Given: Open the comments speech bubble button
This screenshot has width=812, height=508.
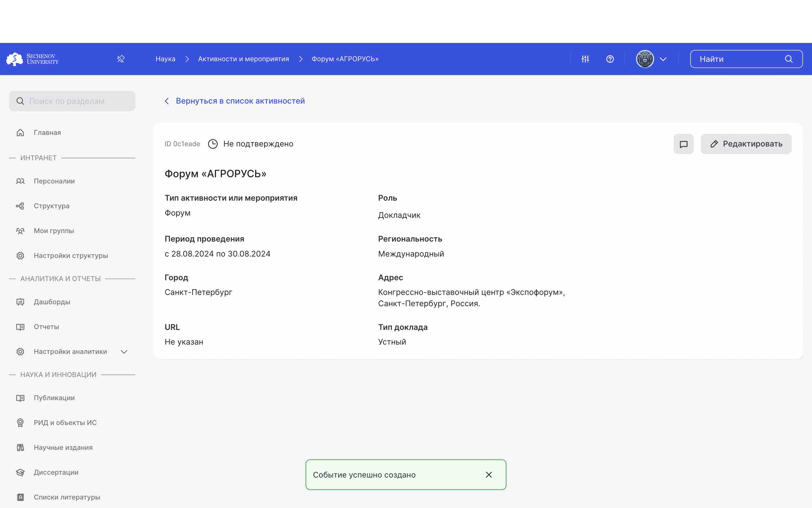Looking at the screenshot, I should (683, 144).
